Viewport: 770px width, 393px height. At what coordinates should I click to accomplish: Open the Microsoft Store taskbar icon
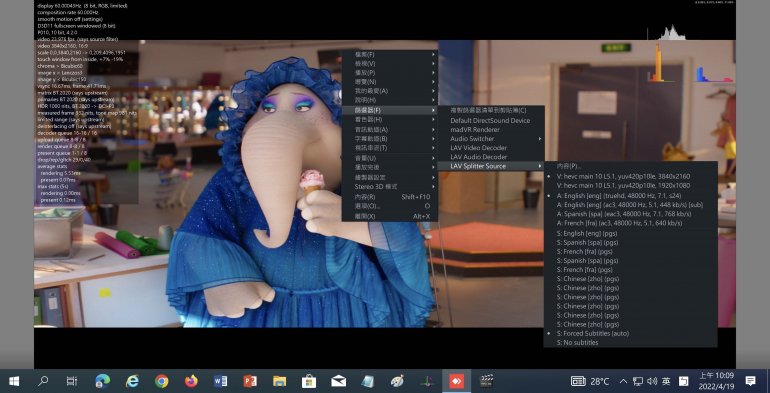pos(309,381)
